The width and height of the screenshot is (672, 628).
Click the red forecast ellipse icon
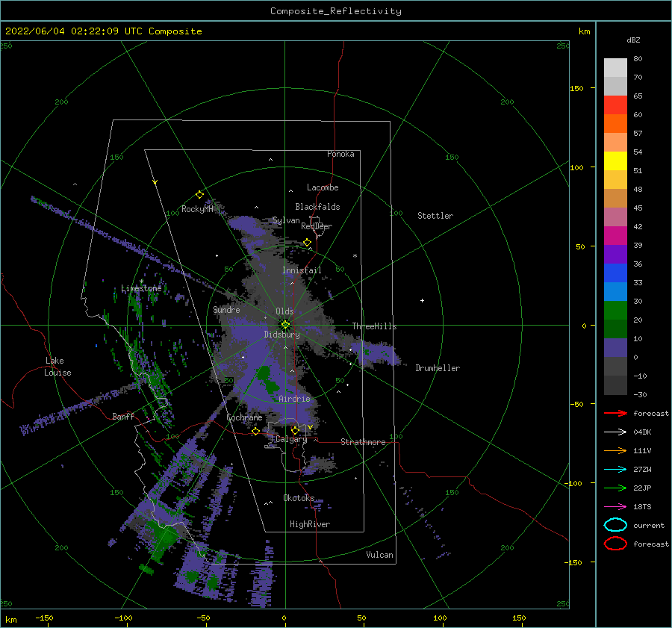click(x=615, y=544)
